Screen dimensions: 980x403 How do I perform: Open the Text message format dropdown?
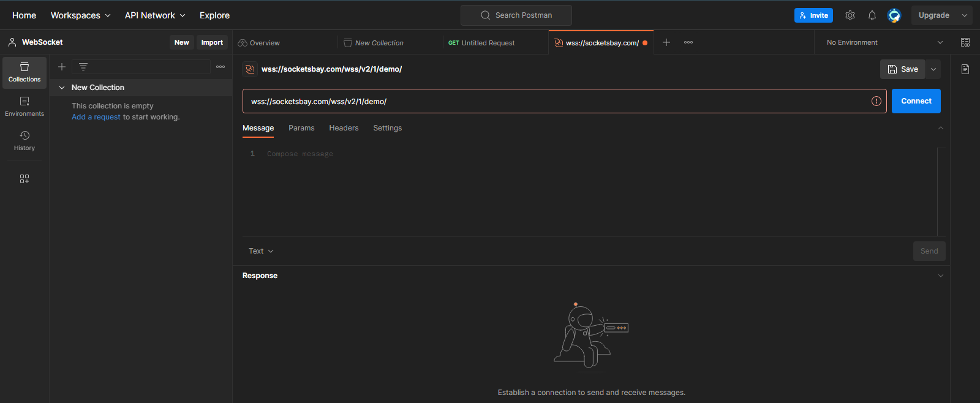[x=261, y=251]
